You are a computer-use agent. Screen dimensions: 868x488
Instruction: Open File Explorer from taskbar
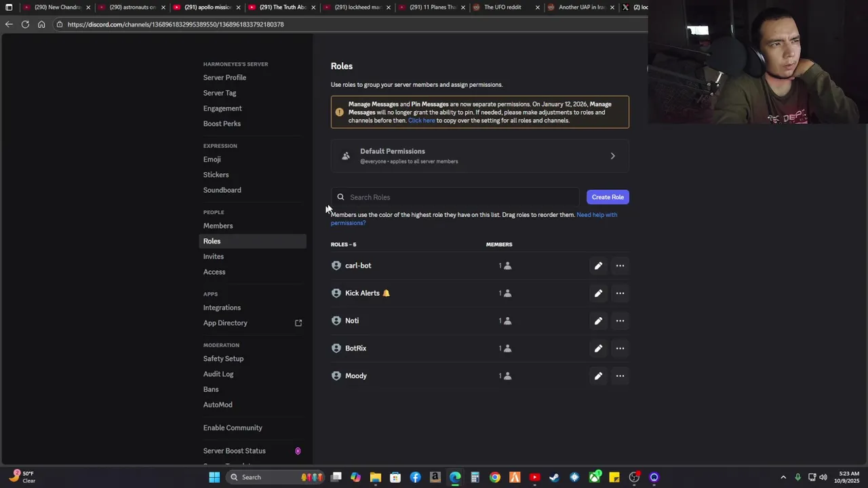pos(376,477)
